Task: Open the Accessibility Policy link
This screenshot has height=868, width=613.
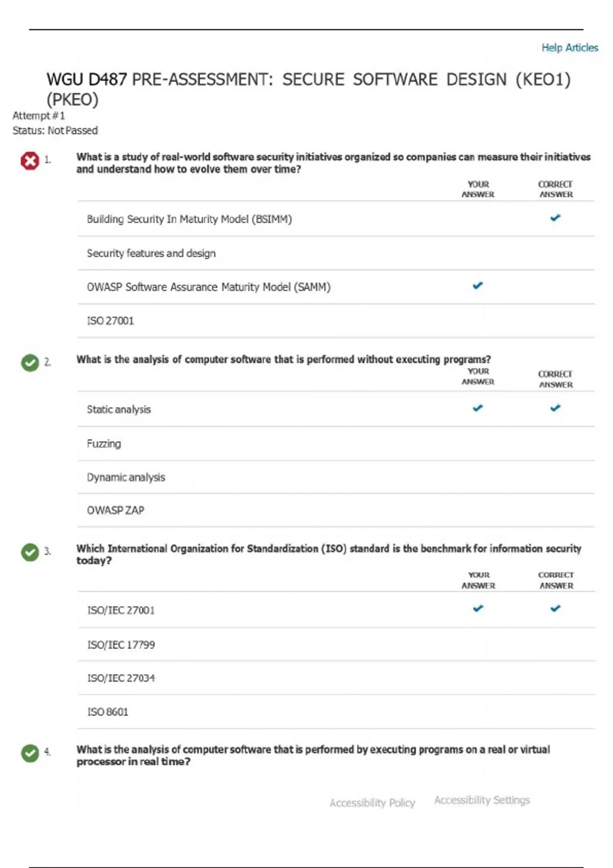Action: pos(372,803)
